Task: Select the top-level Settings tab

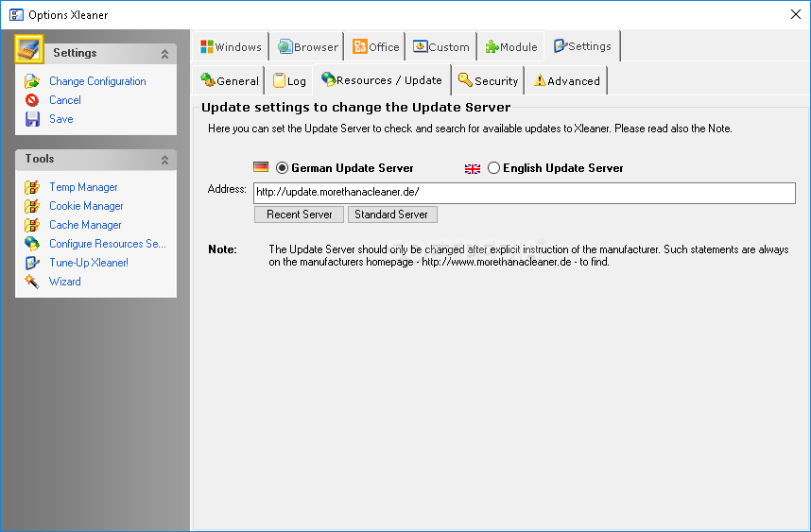Action: tap(582, 46)
